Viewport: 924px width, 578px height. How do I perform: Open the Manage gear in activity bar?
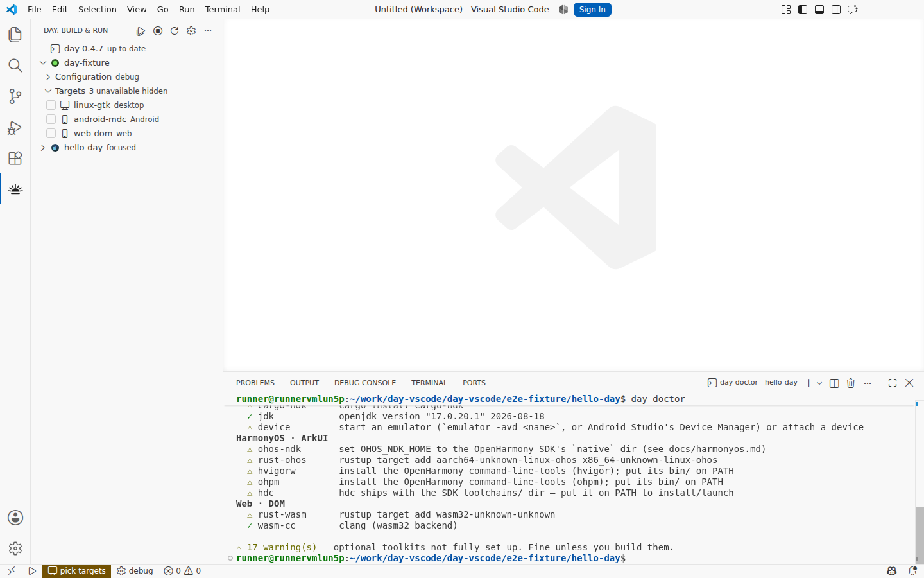point(15,548)
